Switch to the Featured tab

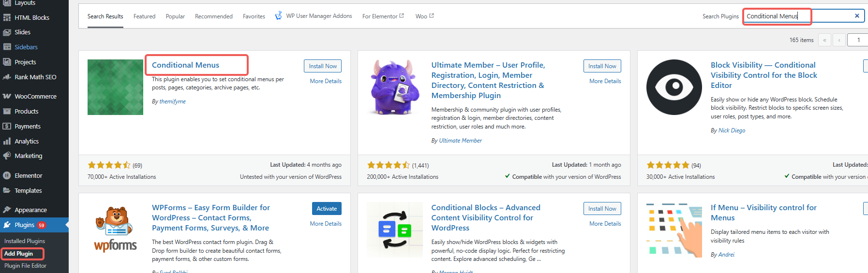144,16
